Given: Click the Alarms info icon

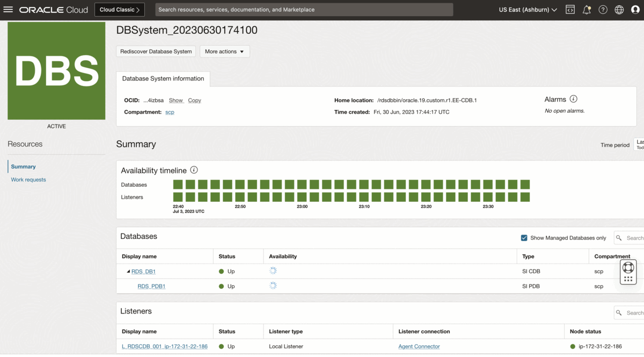Looking at the screenshot, I should click(573, 99).
